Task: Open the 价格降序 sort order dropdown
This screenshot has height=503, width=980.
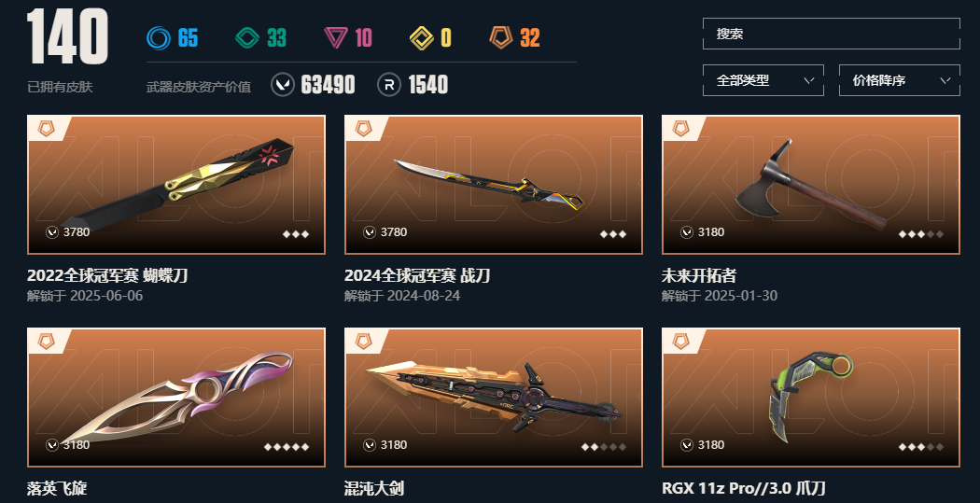Action: click(900, 80)
